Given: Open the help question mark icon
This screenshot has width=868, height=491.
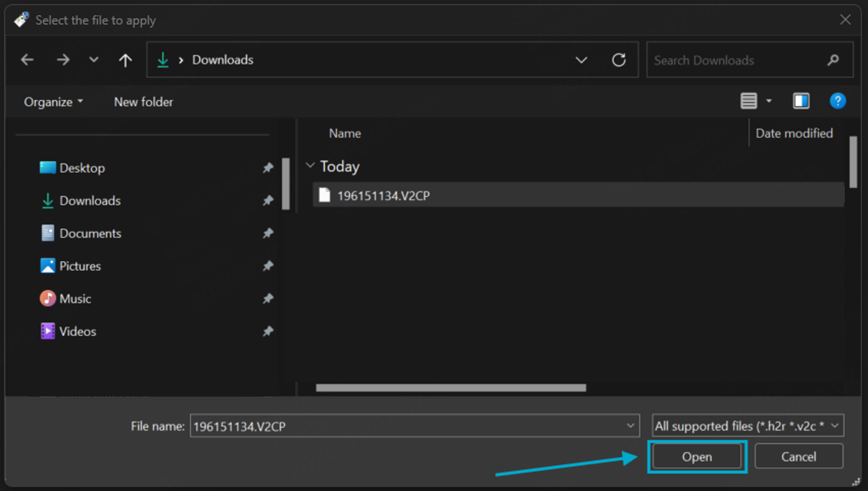Looking at the screenshot, I should pos(837,101).
